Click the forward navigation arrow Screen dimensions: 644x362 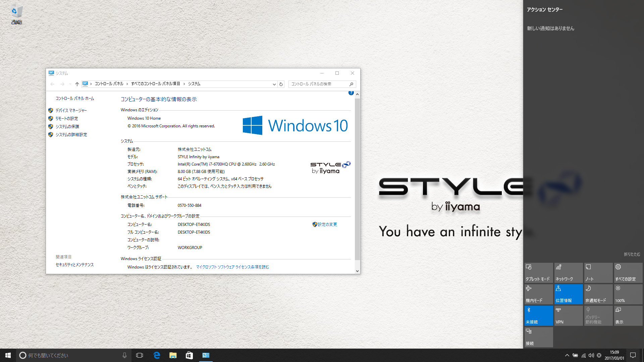pos(62,84)
